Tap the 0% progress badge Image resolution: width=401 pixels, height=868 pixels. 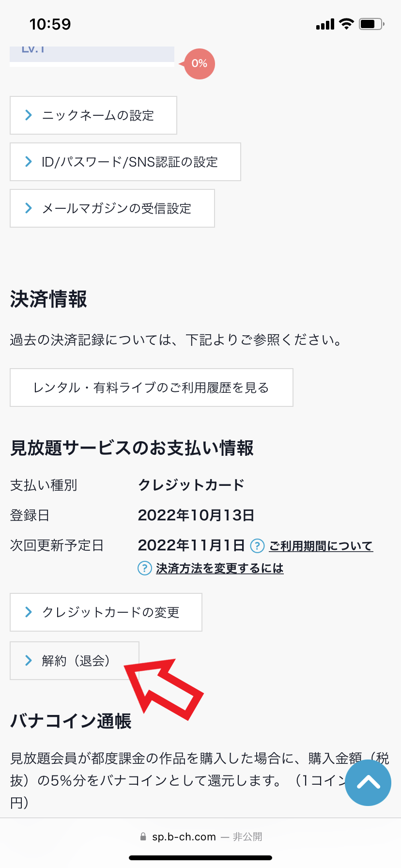198,63
